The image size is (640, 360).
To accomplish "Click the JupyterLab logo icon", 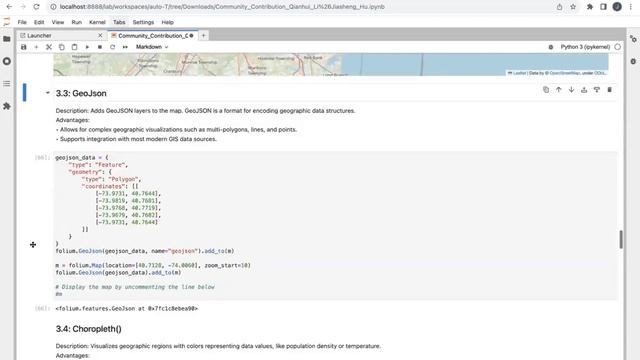I will click(x=7, y=22).
